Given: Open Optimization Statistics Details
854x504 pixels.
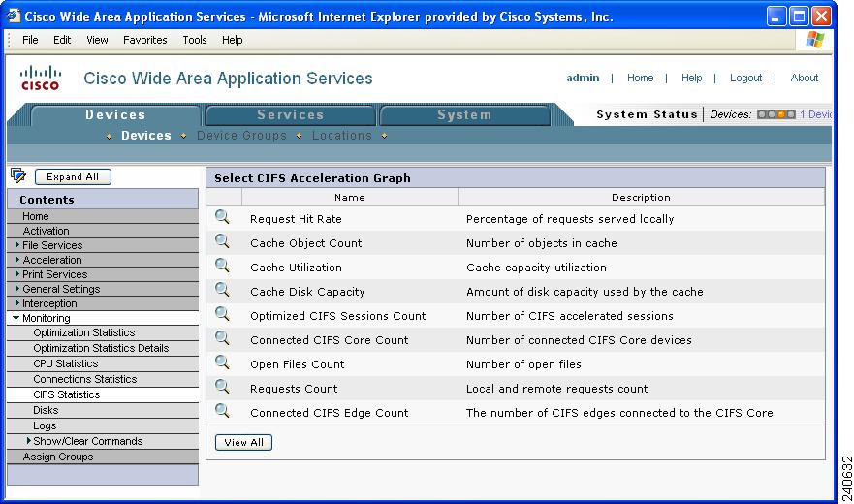Looking at the screenshot, I should (x=103, y=348).
